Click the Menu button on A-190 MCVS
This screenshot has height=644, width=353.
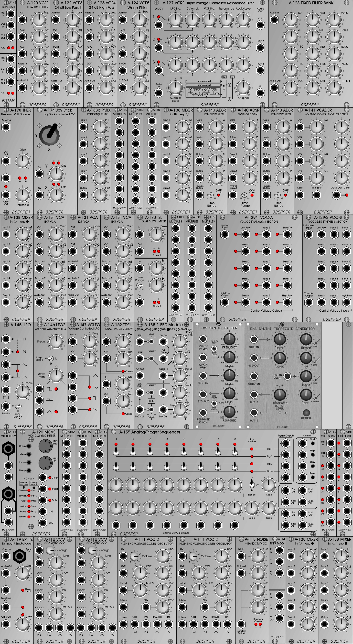click(x=29, y=454)
